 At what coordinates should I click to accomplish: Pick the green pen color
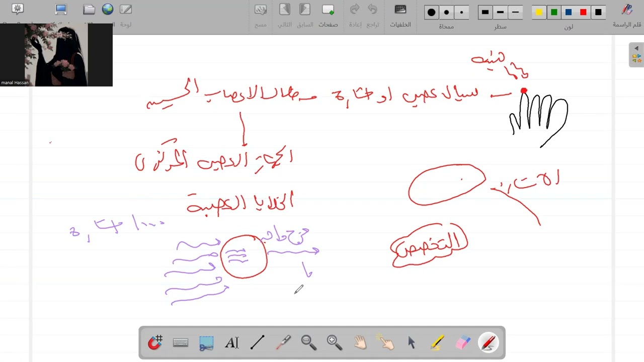point(554,12)
